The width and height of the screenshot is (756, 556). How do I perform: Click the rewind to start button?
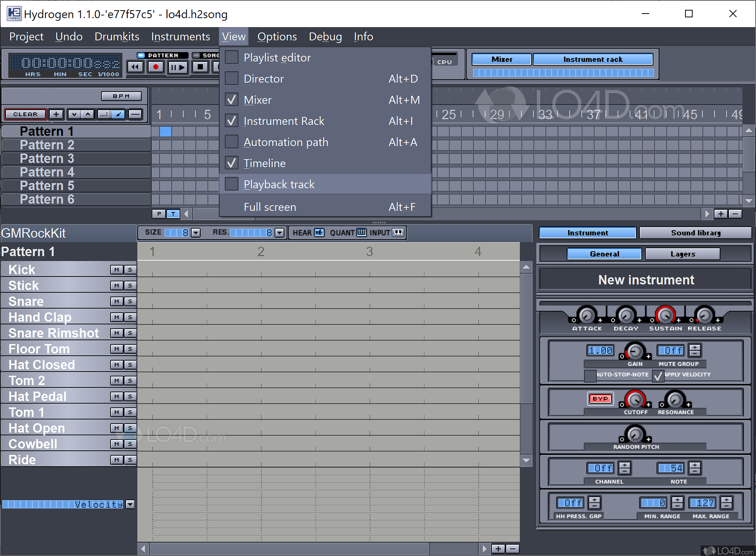click(x=135, y=67)
